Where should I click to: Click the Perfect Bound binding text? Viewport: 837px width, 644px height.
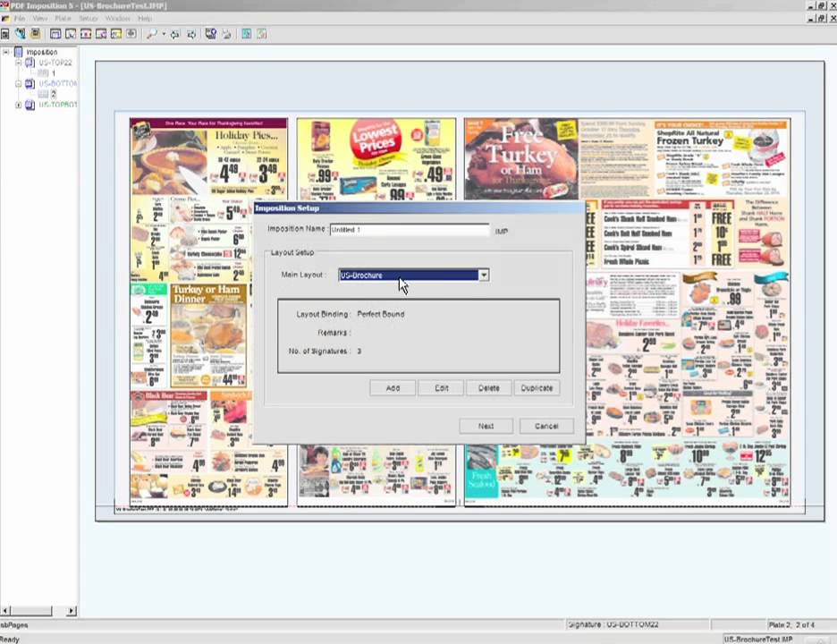[381, 314]
